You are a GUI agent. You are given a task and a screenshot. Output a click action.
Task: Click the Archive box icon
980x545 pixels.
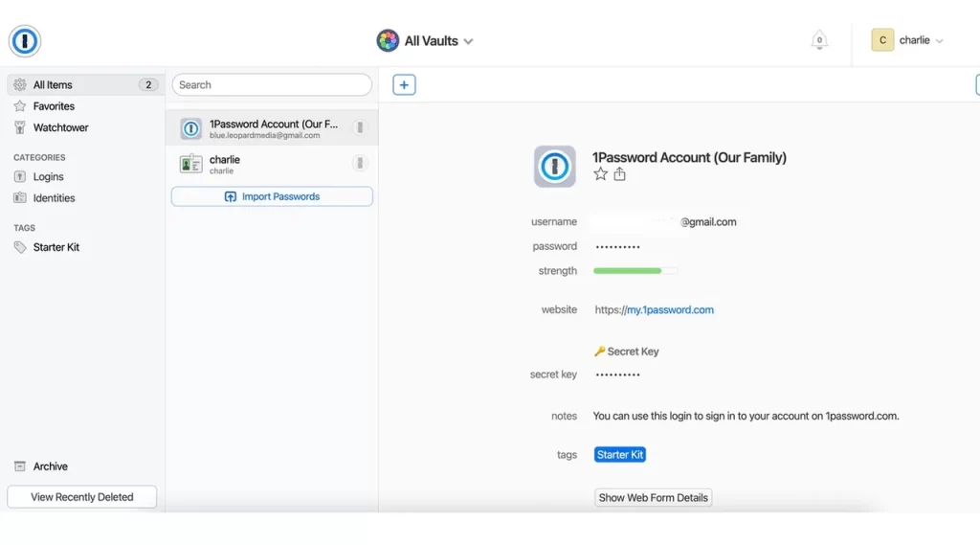tap(20, 466)
